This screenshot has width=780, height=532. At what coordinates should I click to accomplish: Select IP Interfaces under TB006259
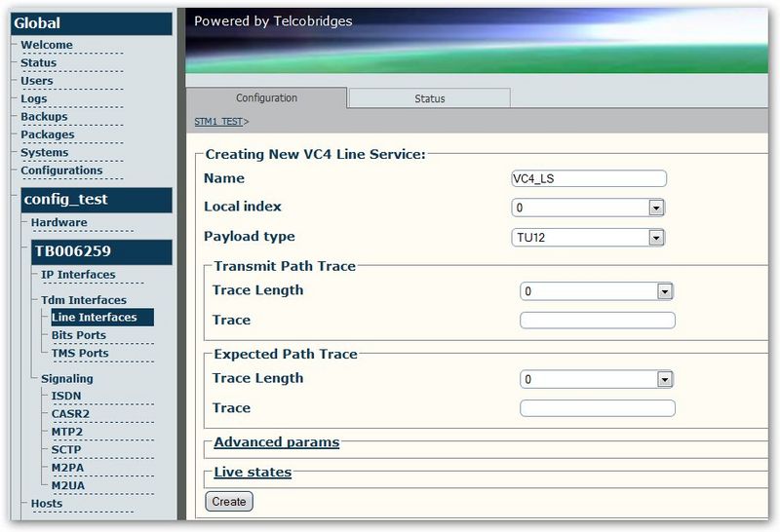(x=78, y=275)
